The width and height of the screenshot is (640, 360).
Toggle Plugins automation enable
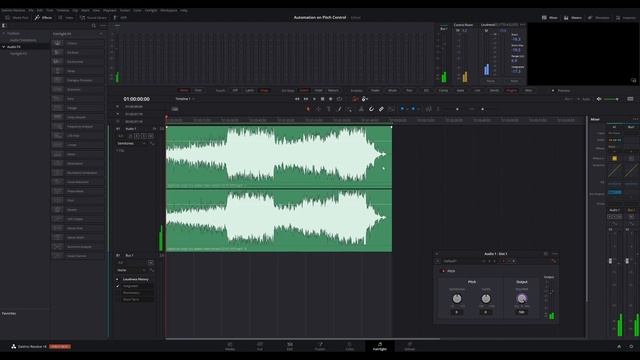click(511, 90)
